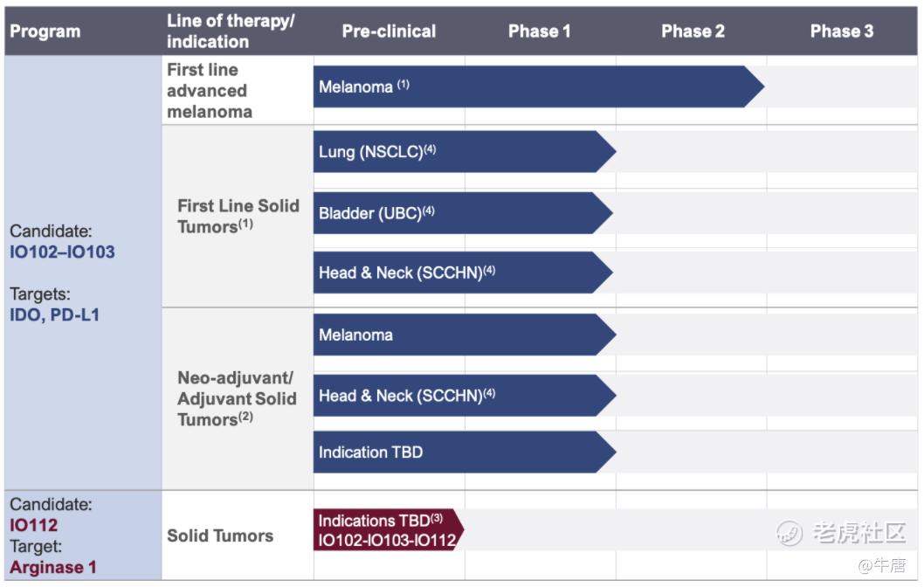Select the Pre-clinical column header
The height and width of the screenshot is (587, 924).
pyautogui.click(x=389, y=31)
